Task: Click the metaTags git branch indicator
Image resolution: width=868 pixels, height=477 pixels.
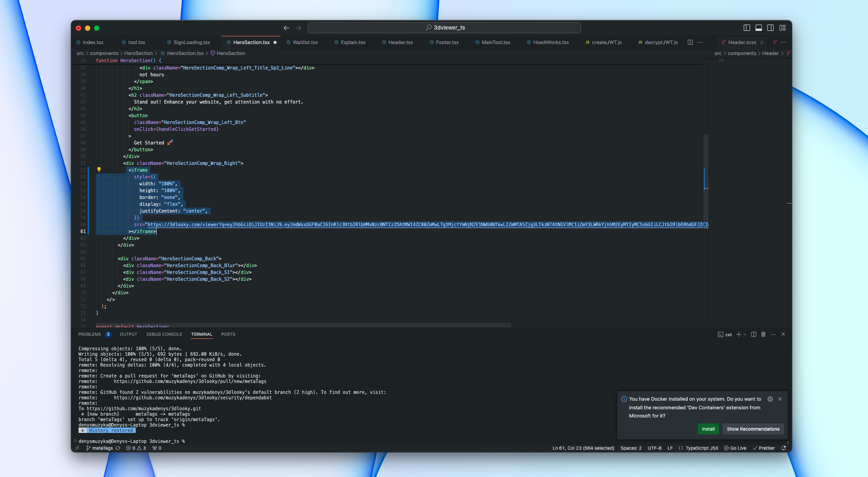Action: [99, 448]
